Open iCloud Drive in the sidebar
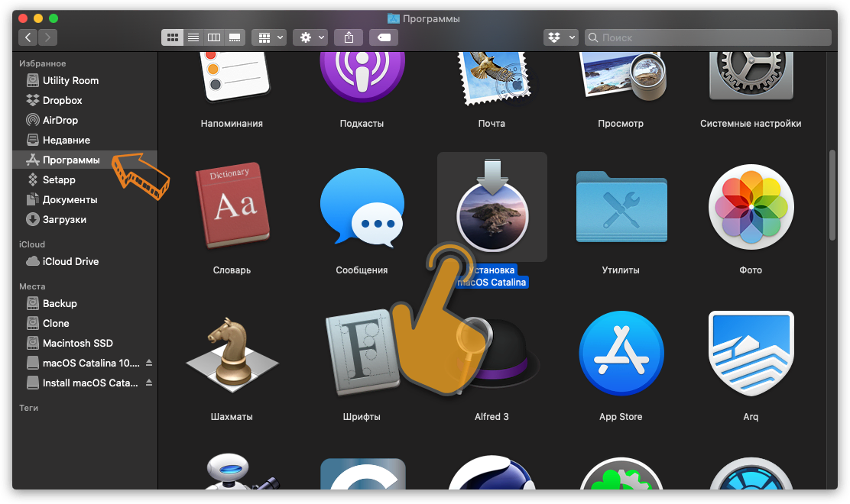This screenshot has width=850, height=504. coord(85,261)
